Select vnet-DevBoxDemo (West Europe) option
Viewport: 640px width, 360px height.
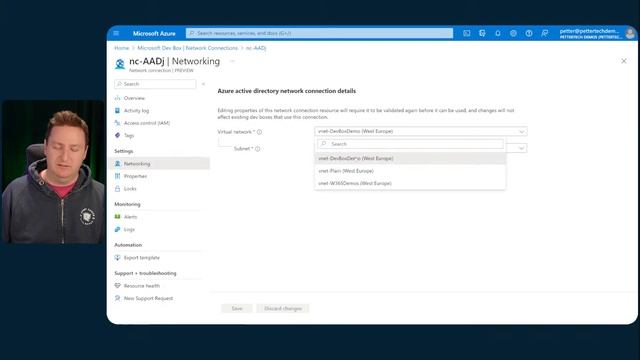(410, 158)
